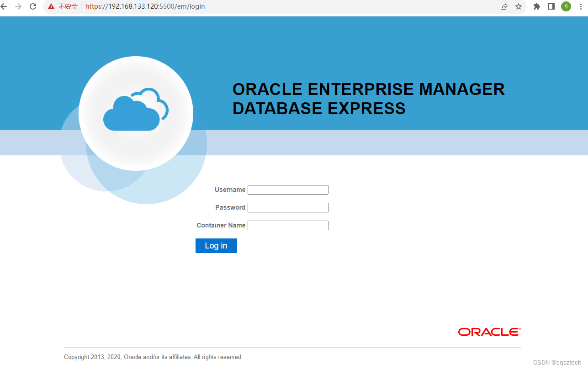Image resolution: width=588 pixels, height=370 pixels.
Task: Click the Username input field
Action: click(x=288, y=190)
